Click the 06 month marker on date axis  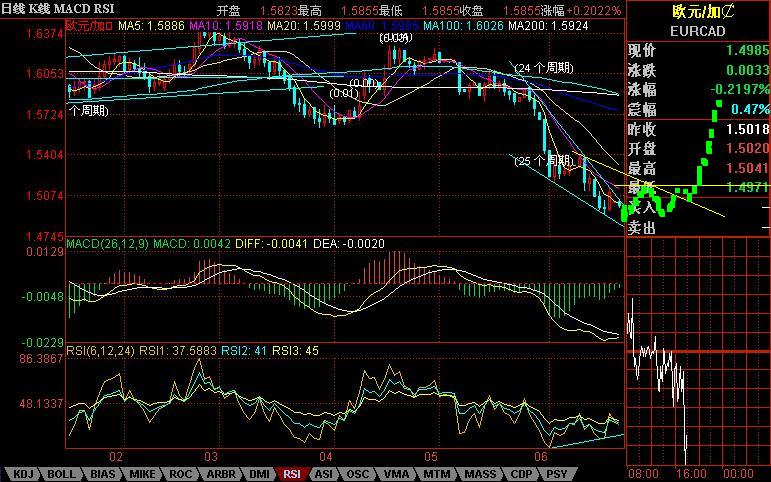(541, 456)
